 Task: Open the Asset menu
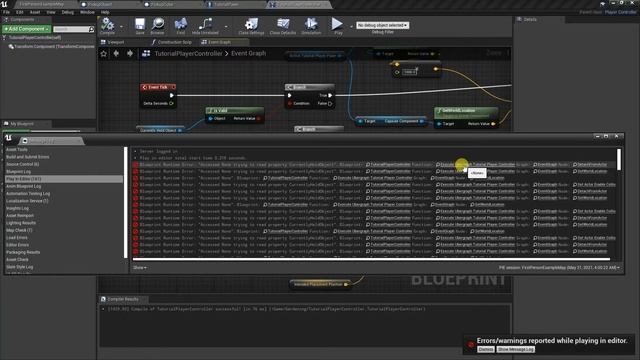35,12
